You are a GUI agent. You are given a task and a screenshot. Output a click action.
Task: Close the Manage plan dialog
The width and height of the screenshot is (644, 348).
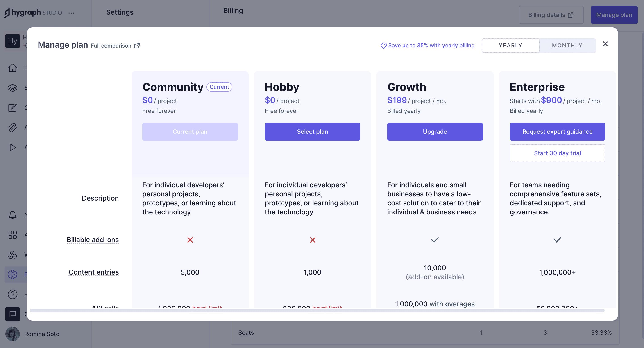tap(605, 44)
